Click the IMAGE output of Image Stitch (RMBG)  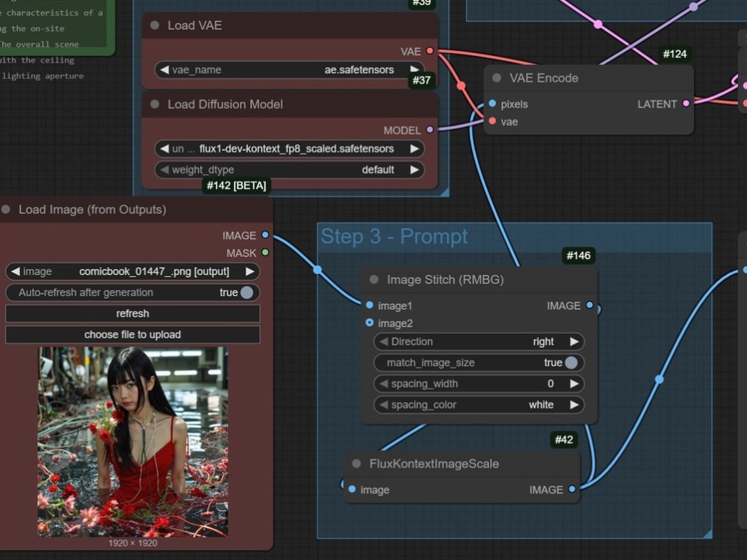pos(589,305)
